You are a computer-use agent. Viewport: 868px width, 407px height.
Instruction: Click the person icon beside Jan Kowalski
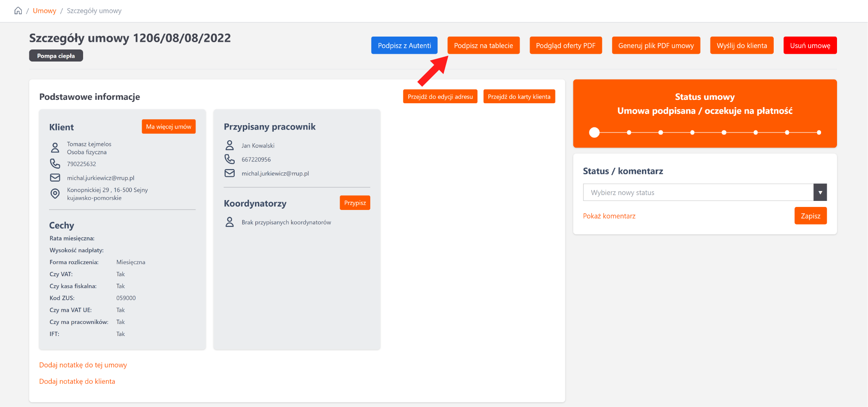click(230, 145)
